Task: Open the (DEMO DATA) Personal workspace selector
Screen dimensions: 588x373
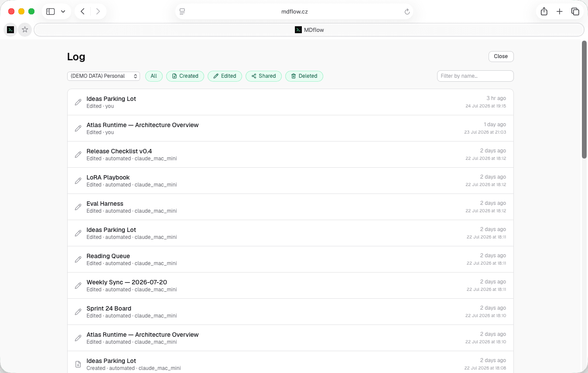Action: click(103, 76)
